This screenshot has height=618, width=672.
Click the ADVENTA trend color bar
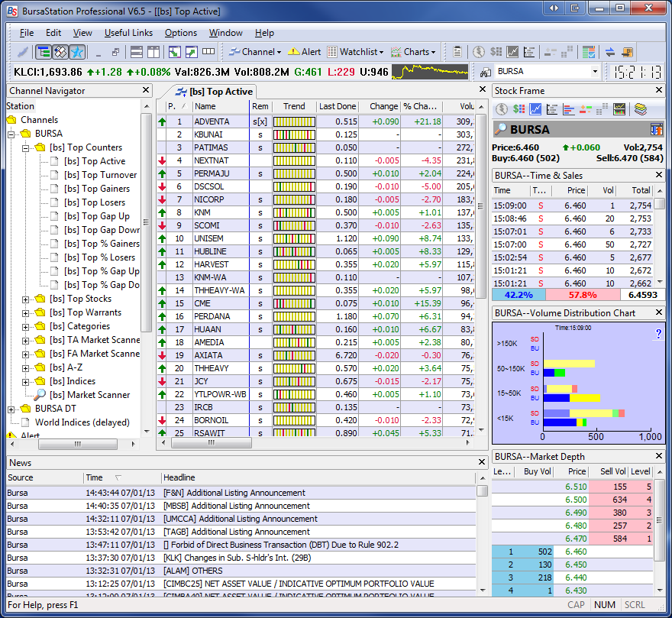coord(294,121)
